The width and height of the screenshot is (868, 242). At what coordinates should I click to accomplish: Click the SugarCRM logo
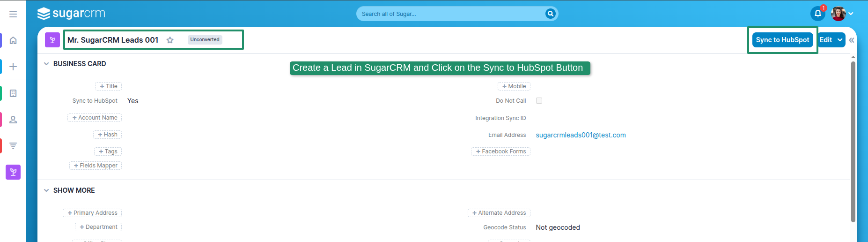click(71, 14)
